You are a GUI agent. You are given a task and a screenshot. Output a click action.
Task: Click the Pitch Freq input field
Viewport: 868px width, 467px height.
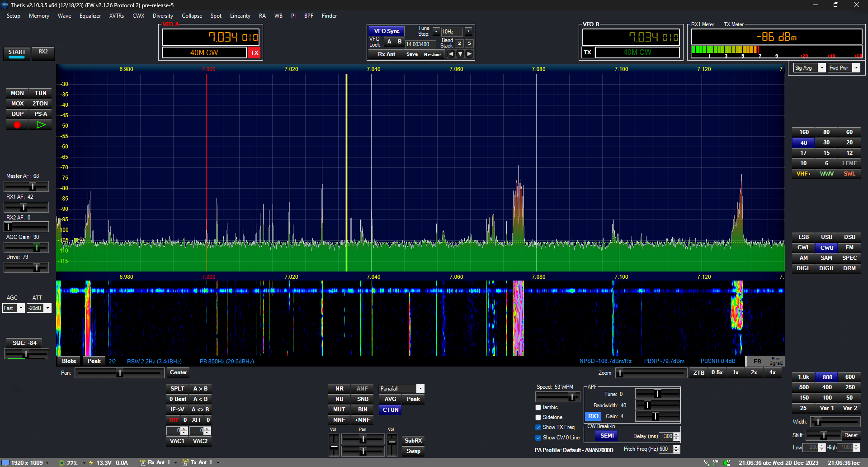[665, 449]
